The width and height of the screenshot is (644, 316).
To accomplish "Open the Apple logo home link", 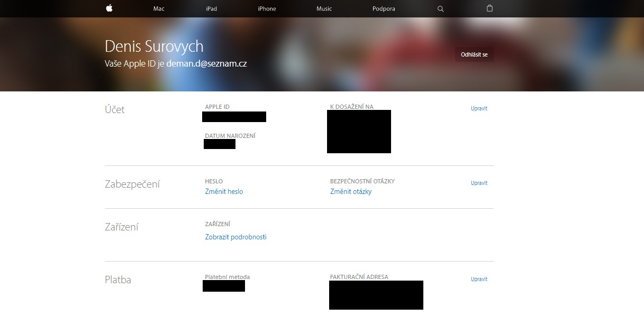I will [x=110, y=8].
